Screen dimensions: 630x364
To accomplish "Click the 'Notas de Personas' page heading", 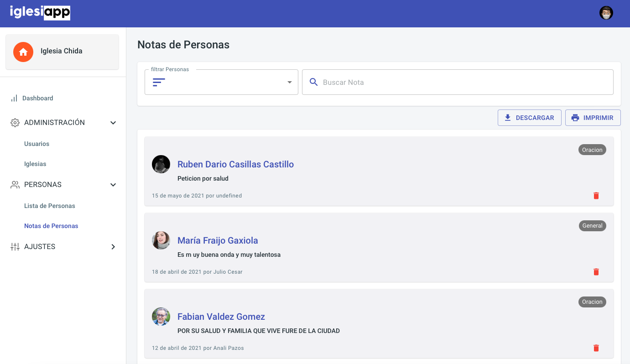I will tap(183, 45).
